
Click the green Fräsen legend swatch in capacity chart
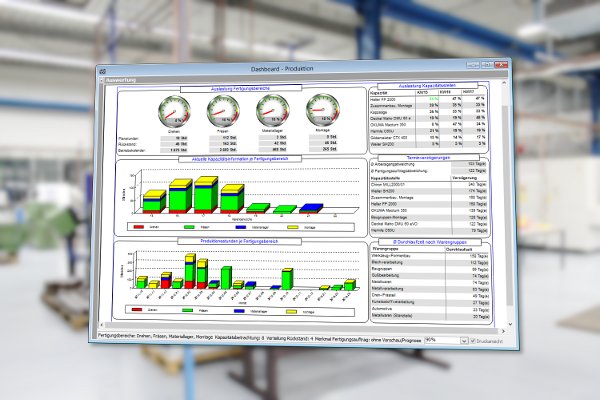tap(189, 227)
